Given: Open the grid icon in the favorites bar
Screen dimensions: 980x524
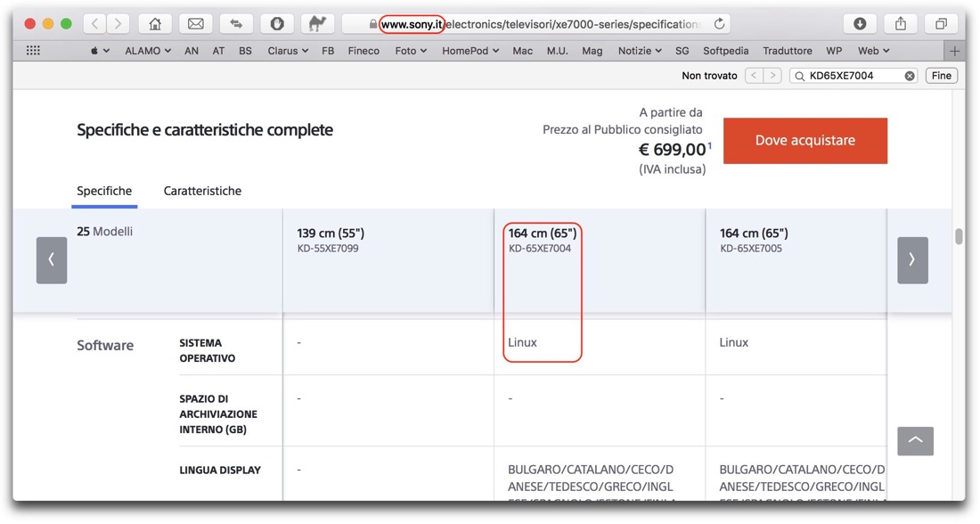Looking at the screenshot, I should pyautogui.click(x=33, y=51).
